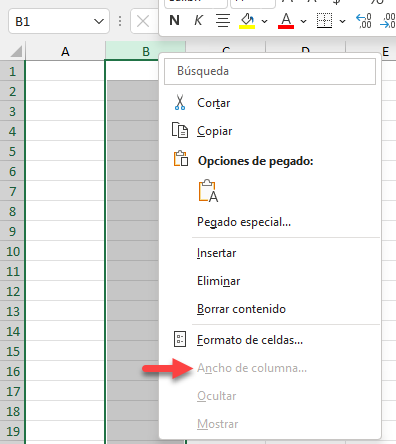The width and height of the screenshot is (396, 444).
Task: Choose Cortar from the context menu
Action: coord(270,103)
